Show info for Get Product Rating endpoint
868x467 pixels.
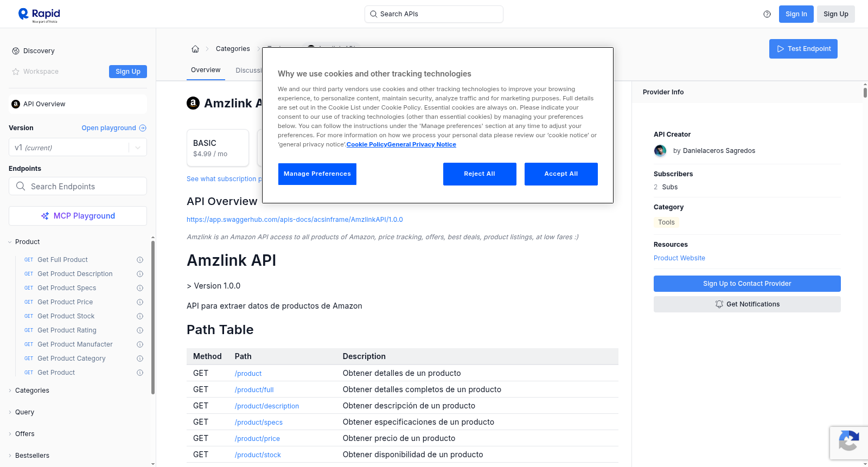(x=140, y=330)
